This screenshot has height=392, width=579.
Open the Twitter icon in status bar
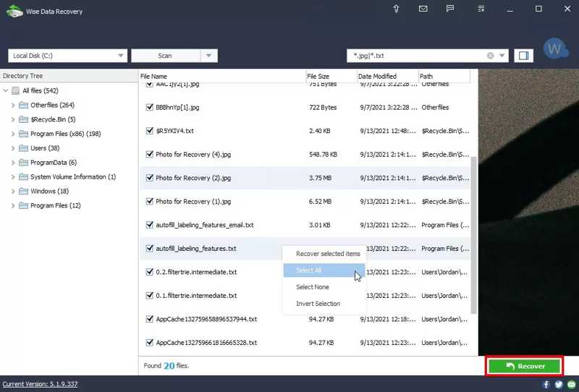point(559,384)
